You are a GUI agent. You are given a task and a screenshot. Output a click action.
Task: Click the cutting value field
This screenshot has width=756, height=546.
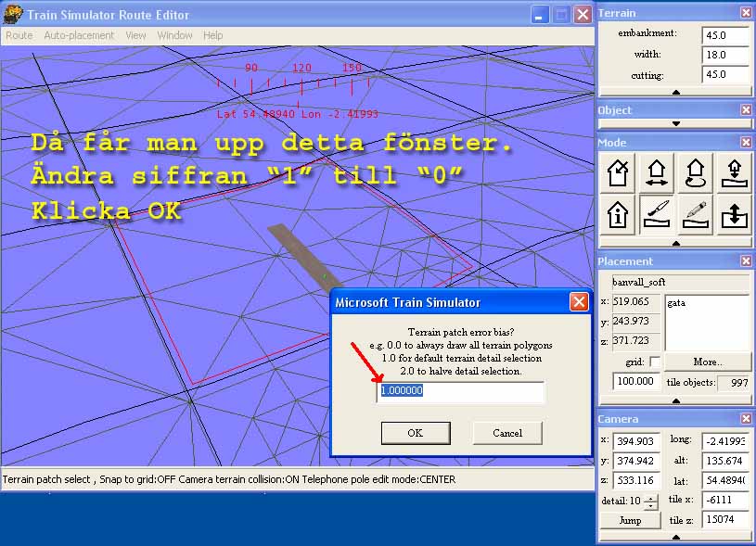point(725,74)
